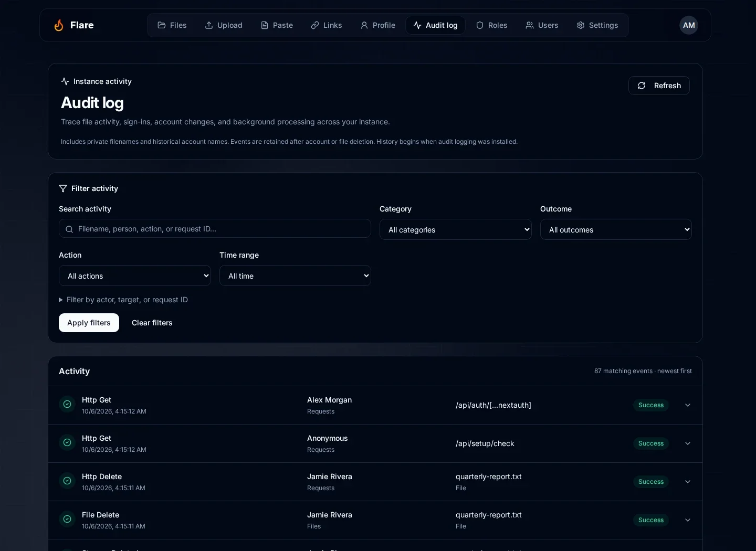Focus the Search activity input field

215,229
